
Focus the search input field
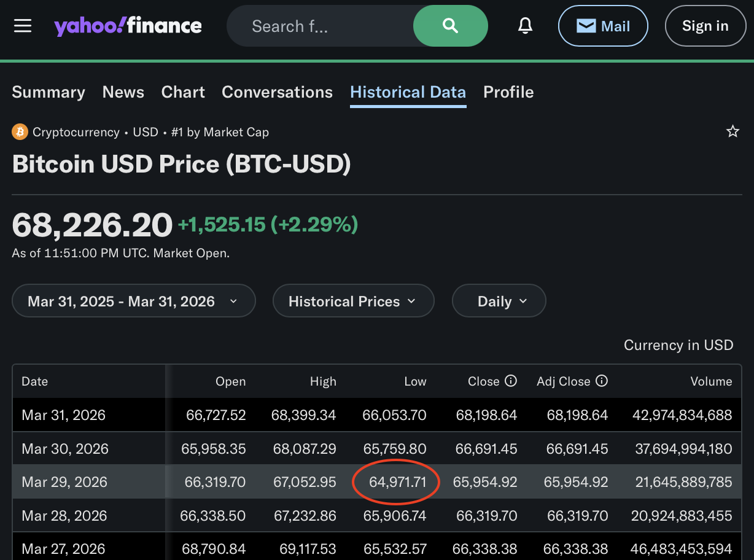319,26
